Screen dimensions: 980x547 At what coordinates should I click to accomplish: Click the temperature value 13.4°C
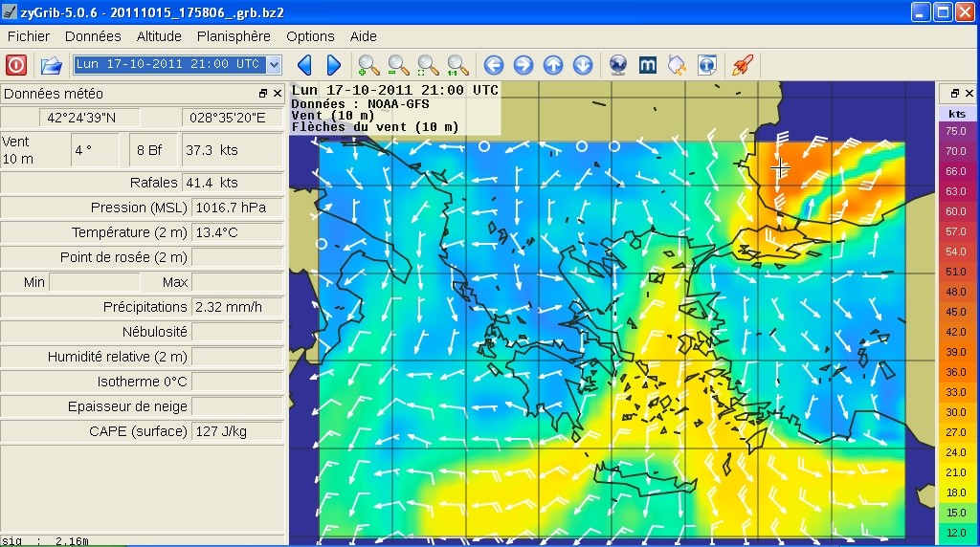coord(237,232)
